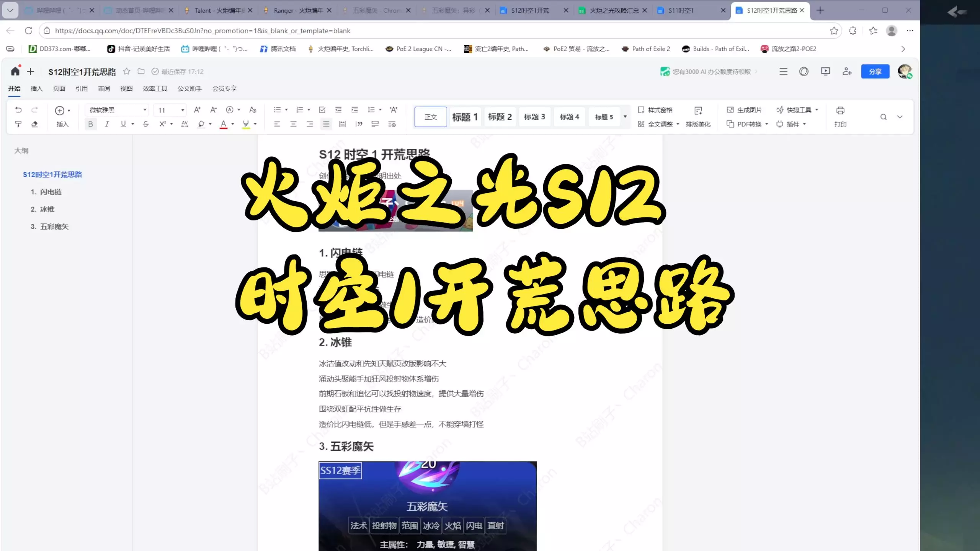Image resolution: width=980 pixels, height=551 pixels.
Task: Click the clear formatting eraser icon
Action: click(34, 124)
